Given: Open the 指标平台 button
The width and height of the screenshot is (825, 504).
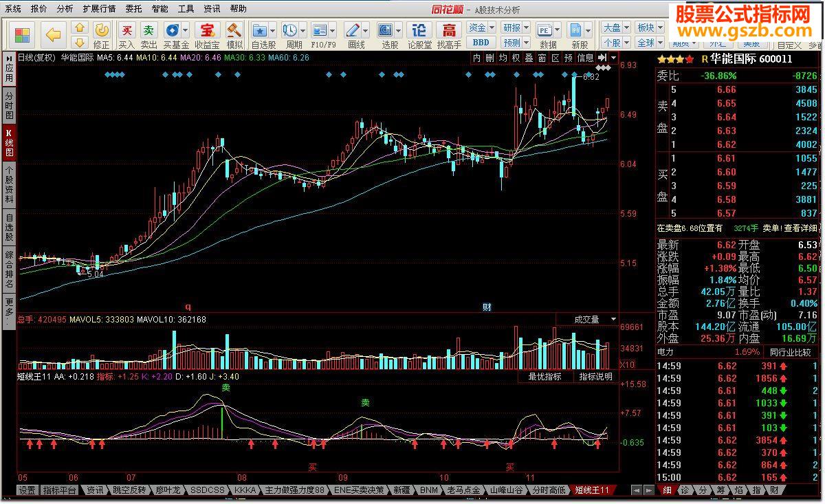Looking at the screenshot, I should point(59,490).
